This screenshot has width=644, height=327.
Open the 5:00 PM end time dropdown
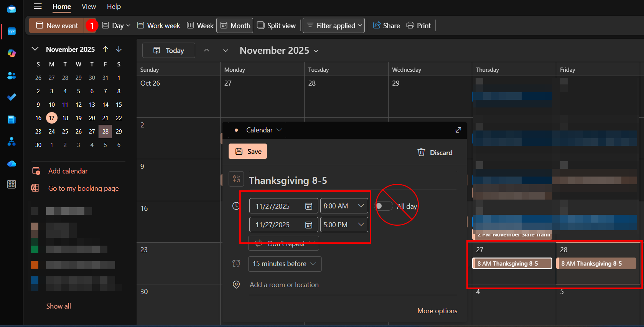coord(344,225)
